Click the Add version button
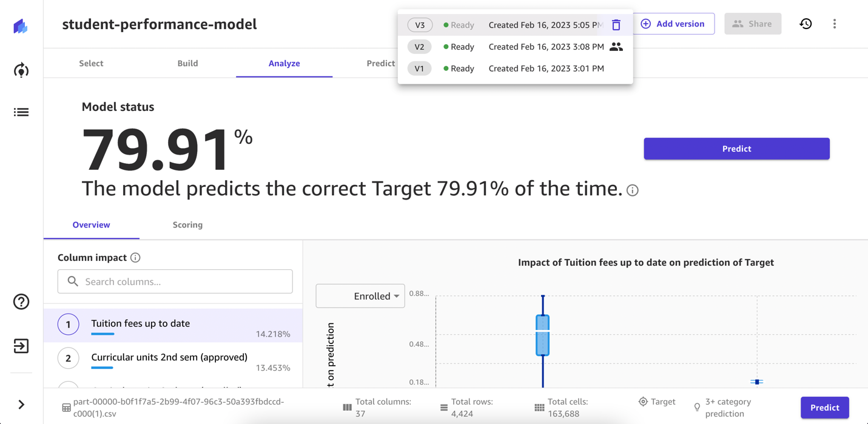Image resolution: width=868 pixels, height=424 pixels. (x=674, y=24)
